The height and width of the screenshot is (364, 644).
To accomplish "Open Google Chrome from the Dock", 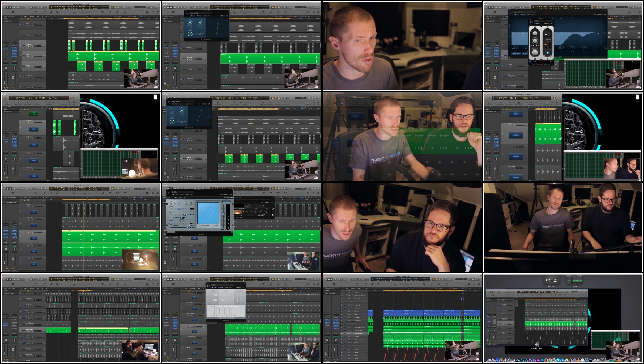I will (550, 360).
